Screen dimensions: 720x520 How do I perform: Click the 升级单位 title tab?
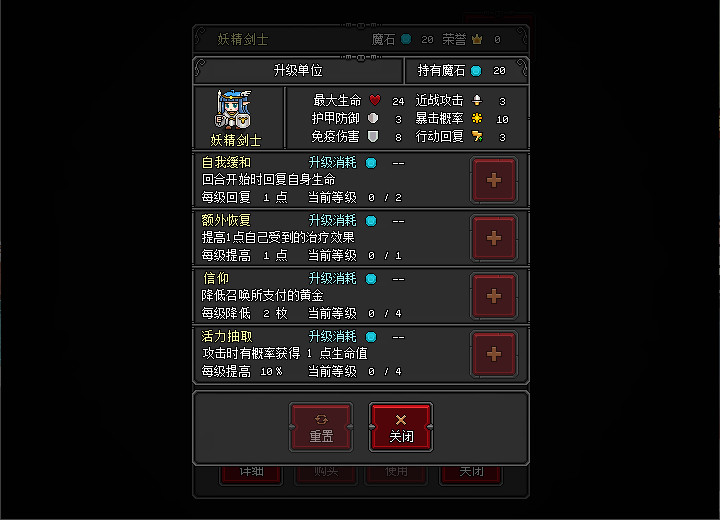[x=298, y=71]
